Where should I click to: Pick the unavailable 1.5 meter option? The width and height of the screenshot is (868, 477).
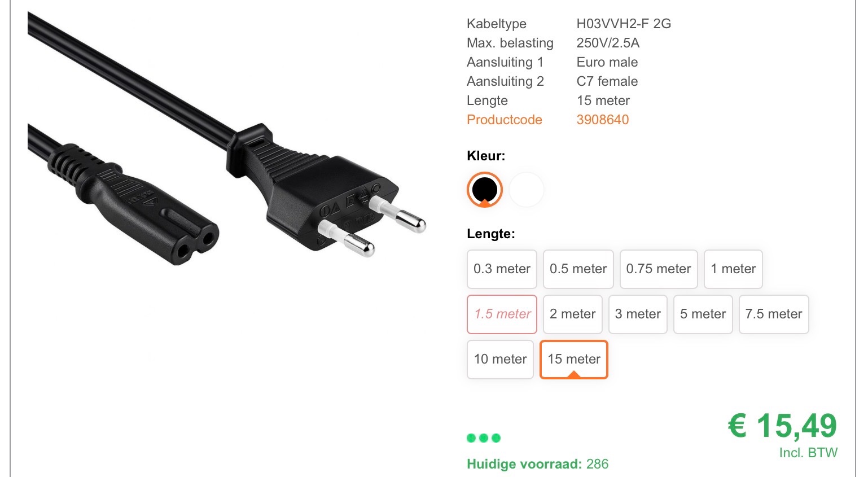(x=502, y=314)
